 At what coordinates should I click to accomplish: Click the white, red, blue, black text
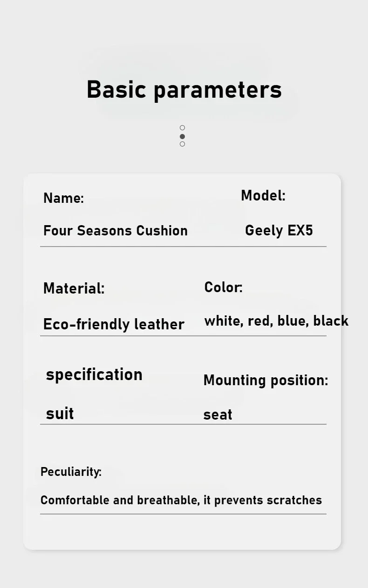point(276,321)
